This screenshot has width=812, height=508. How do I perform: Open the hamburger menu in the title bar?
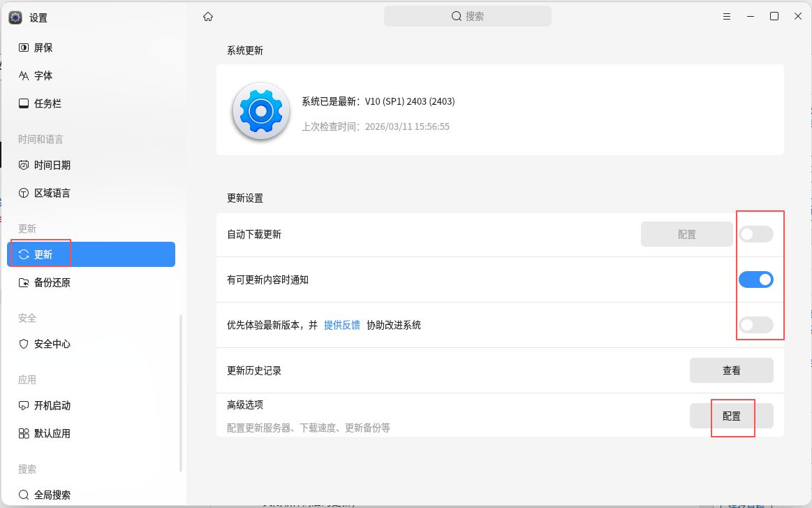(x=726, y=17)
